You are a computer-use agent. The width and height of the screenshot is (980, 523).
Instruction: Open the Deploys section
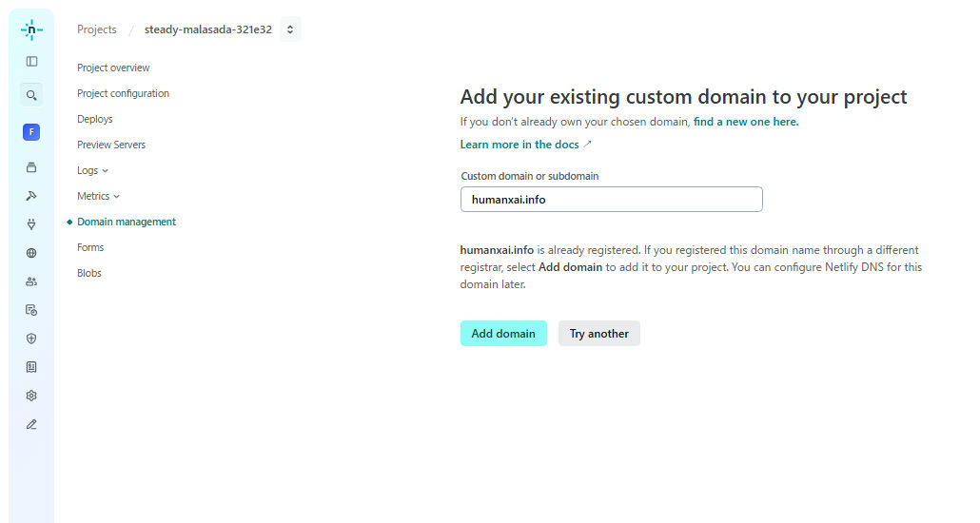(x=94, y=119)
